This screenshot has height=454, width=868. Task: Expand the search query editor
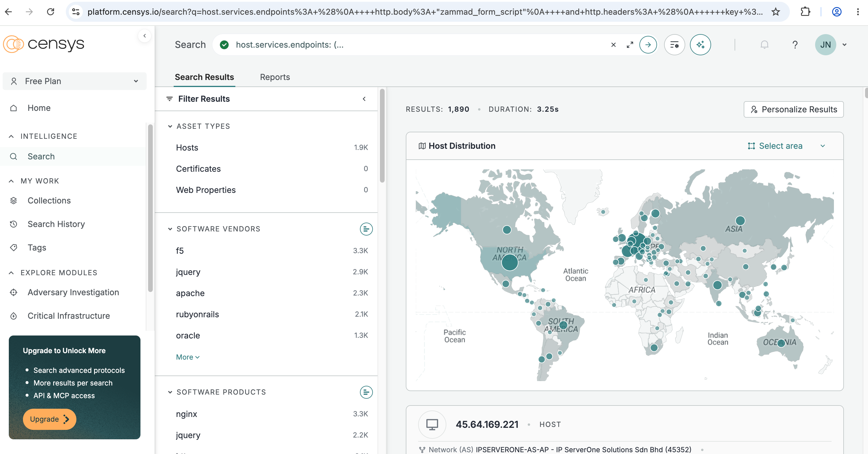[x=630, y=44]
